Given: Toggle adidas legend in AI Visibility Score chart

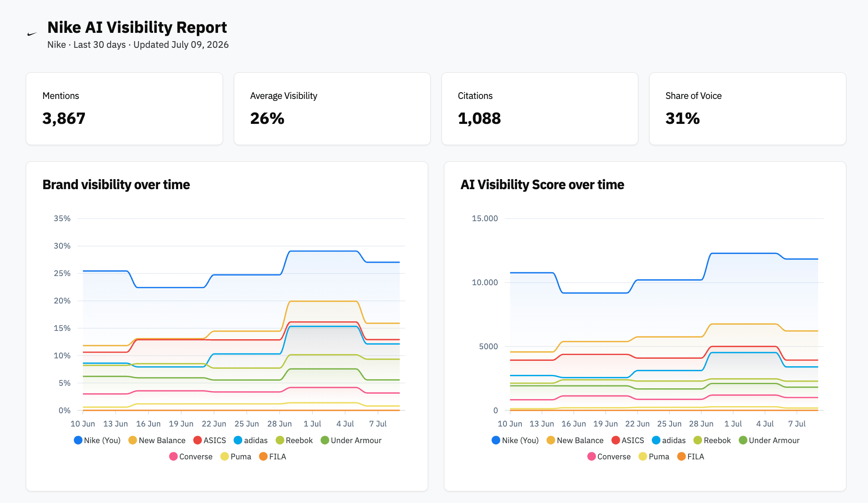Looking at the screenshot, I should tap(669, 440).
